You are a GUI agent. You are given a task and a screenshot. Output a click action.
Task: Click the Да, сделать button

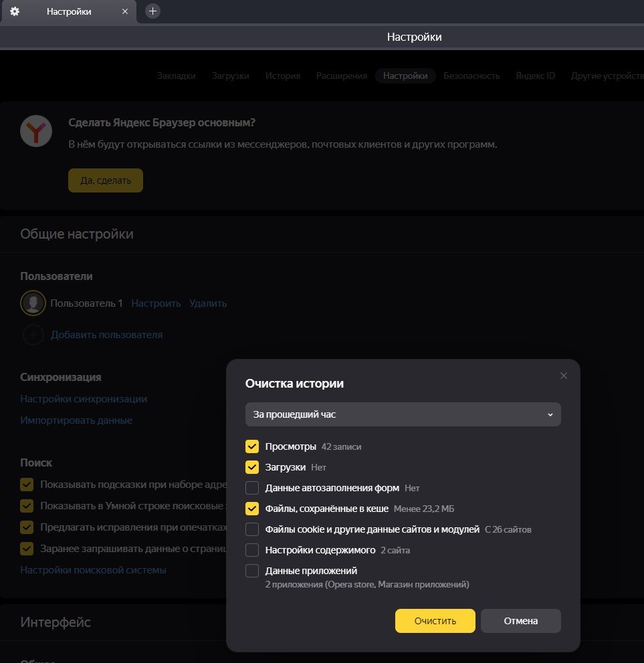(106, 180)
